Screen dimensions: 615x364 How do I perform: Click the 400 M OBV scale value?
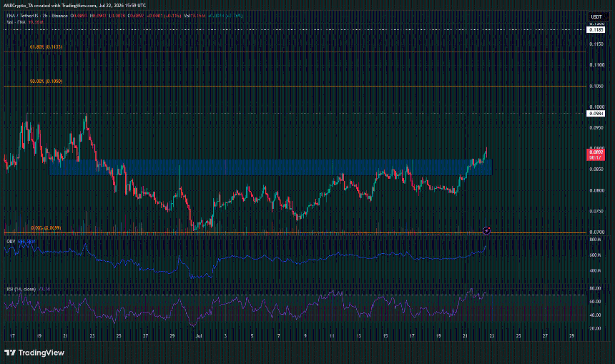(x=596, y=270)
